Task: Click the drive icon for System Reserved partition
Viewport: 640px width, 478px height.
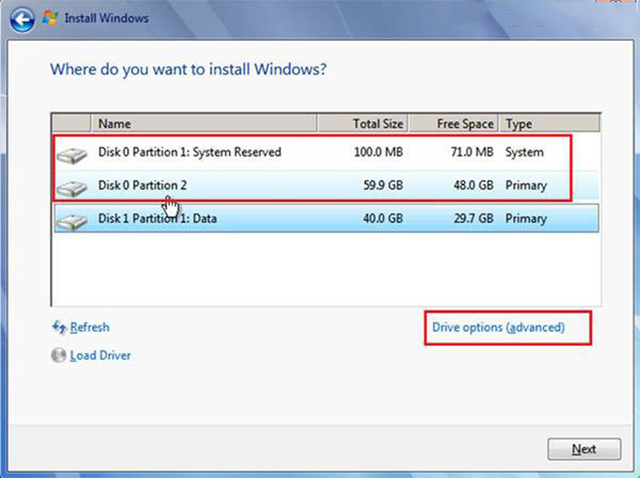Action: pyautogui.click(x=73, y=154)
